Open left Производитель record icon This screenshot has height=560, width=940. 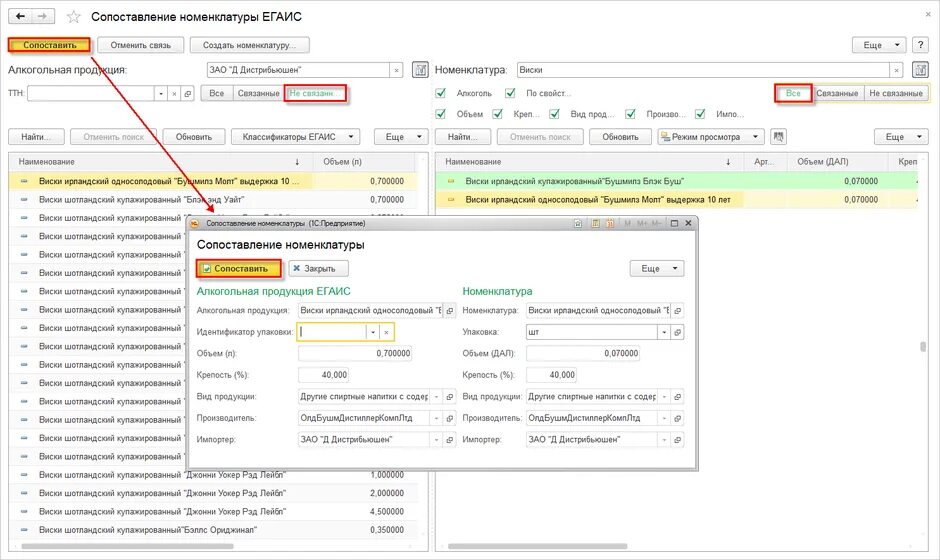(450, 419)
